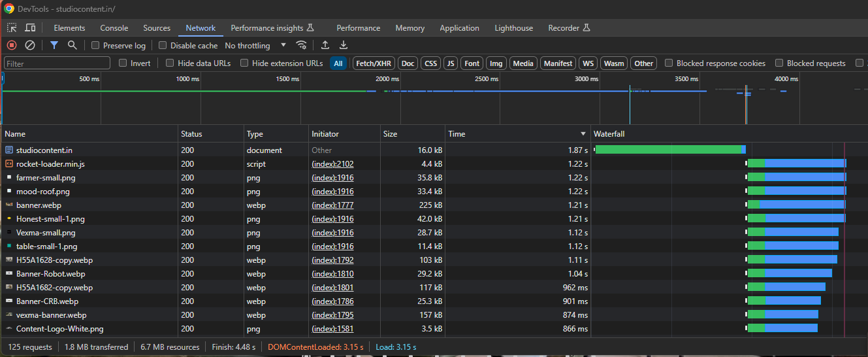This screenshot has height=357, width=868.
Task: Open initiator link (index):1777
Action: [332, 205]
